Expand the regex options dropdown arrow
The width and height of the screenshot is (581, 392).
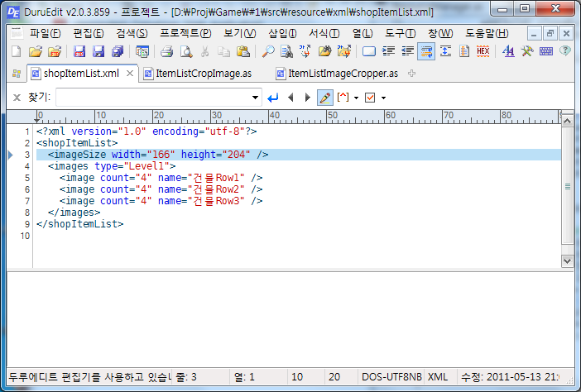pos(356,98)
